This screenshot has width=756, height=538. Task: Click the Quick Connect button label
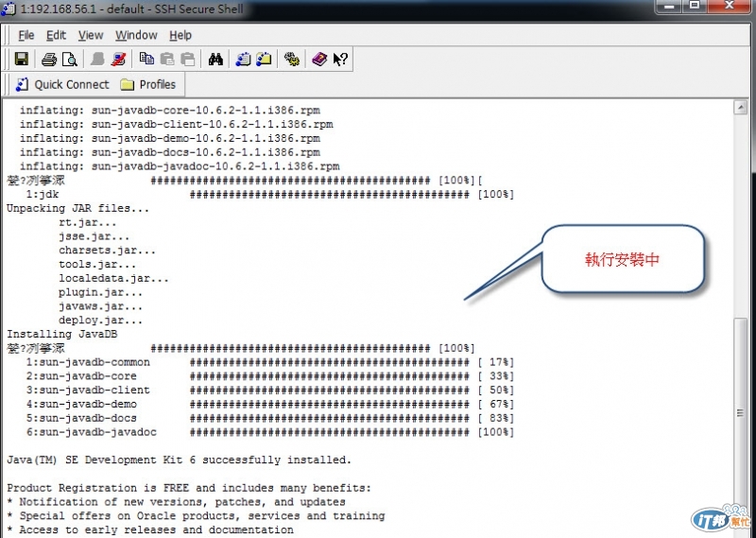pos(72,84)
